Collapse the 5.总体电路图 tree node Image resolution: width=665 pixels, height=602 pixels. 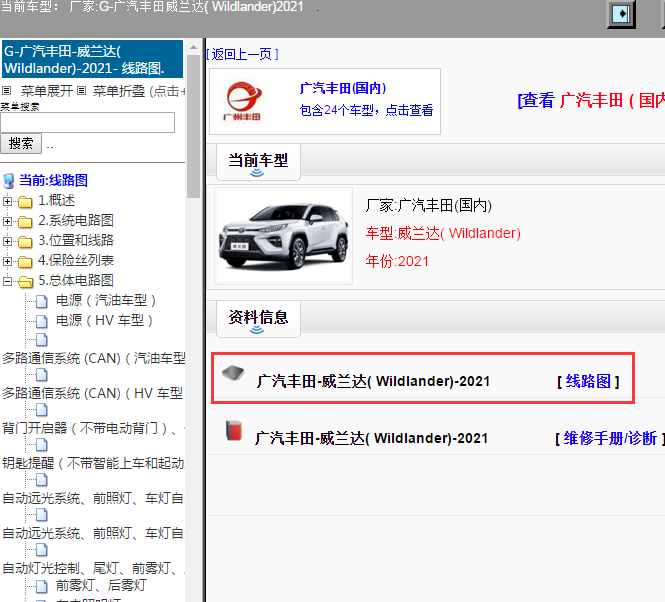pyautogui.click(x=7, y=281)
